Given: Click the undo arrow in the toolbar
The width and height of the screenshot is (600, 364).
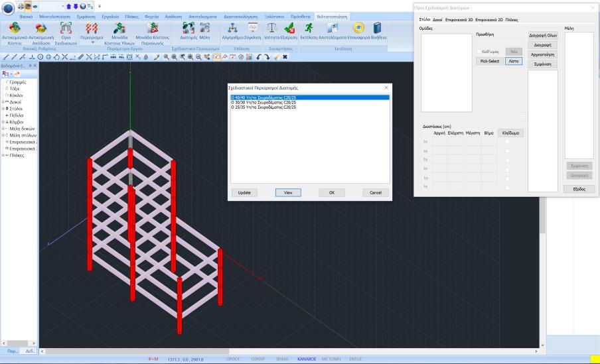Looking at the screenshot, I should [259, 57].
